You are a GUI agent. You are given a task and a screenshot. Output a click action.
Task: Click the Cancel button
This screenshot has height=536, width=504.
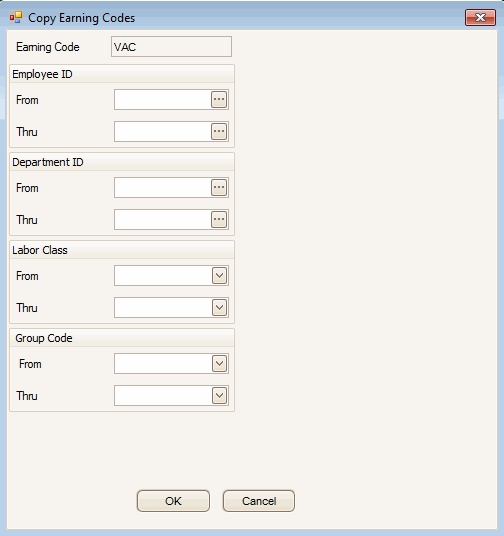click(259, 501)
